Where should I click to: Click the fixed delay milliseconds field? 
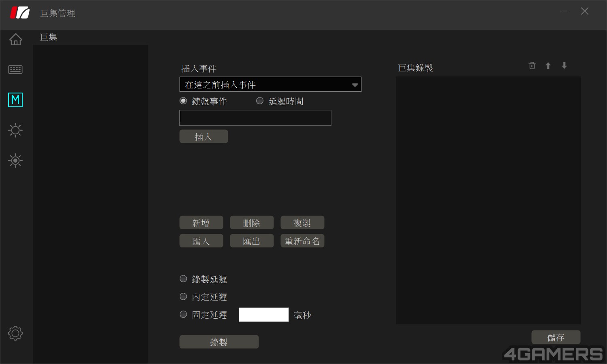tap(263, 315)
